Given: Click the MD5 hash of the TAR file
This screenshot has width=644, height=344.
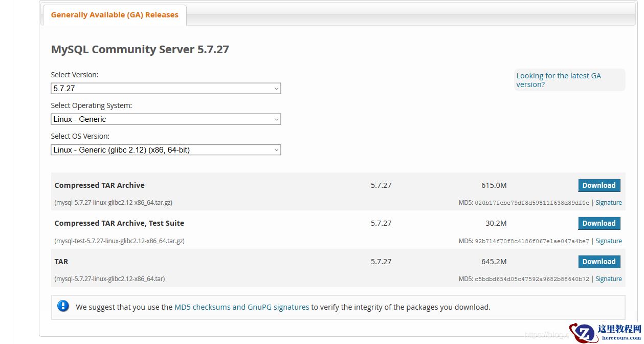Looking at the screenshot, I should pyautogui.click(x=532, y=279).
